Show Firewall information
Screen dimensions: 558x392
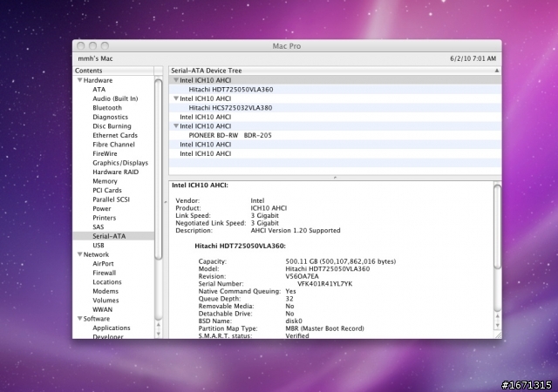click(x=105, y=273)
